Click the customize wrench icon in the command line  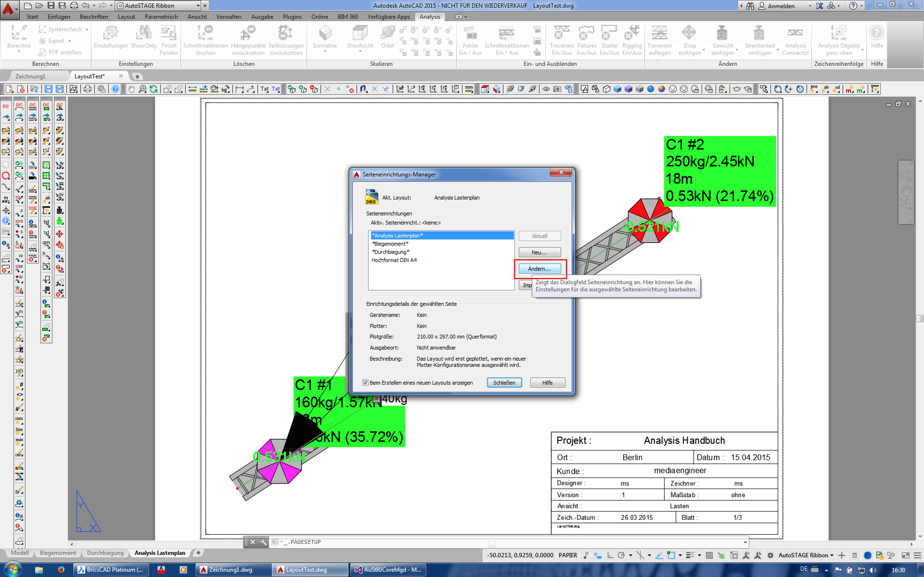[263, 542]
